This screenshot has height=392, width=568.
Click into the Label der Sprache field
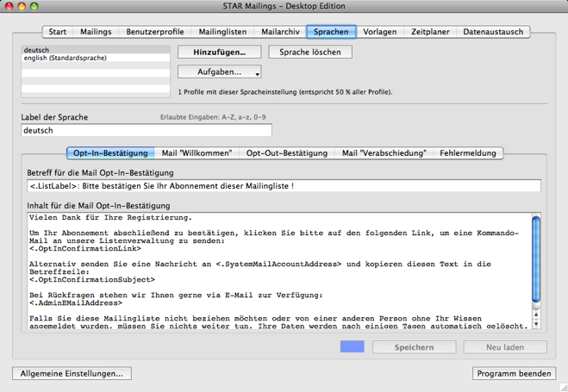pos(147,130)
